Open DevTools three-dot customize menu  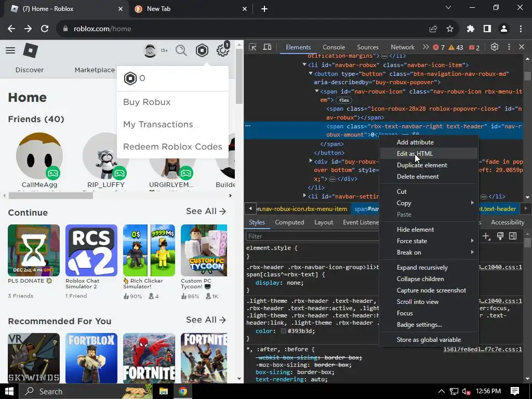click(x=509, y=47)
